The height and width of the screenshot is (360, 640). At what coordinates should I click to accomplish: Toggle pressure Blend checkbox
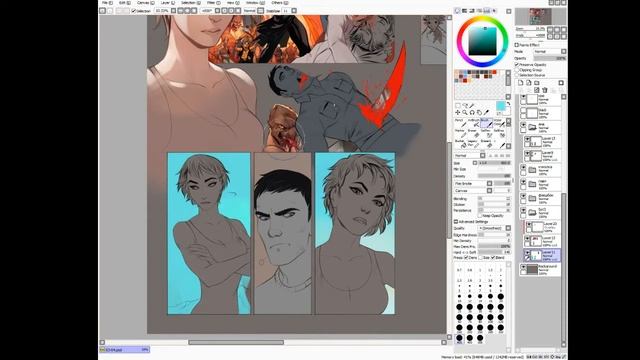coord(493,258)
